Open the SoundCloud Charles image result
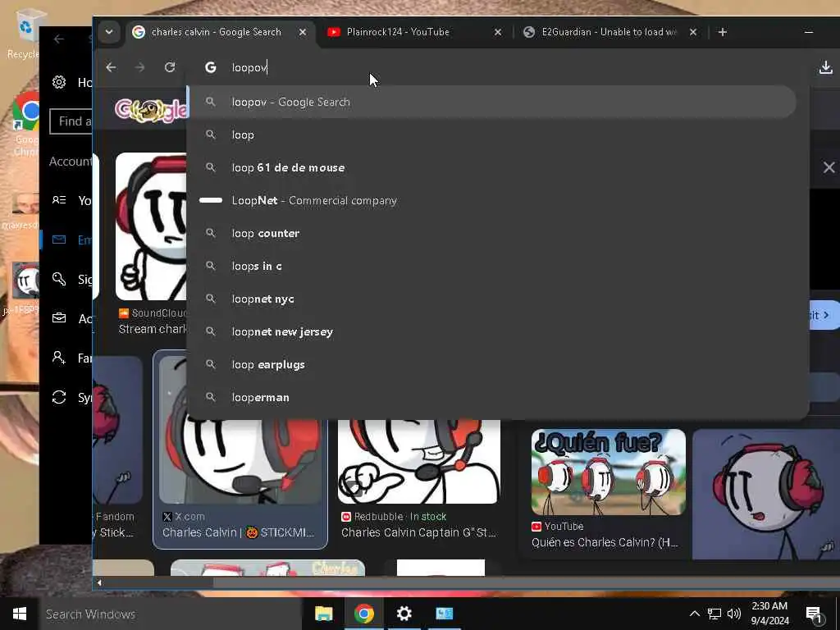Image resolution: width=840 pixels, height=630 pixels. [x=151, y=226]
